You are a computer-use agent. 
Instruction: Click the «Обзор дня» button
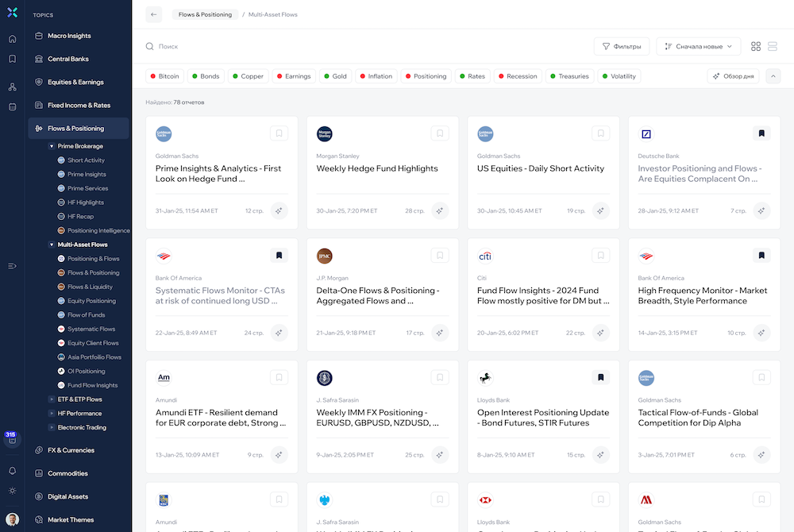point(733,76)
